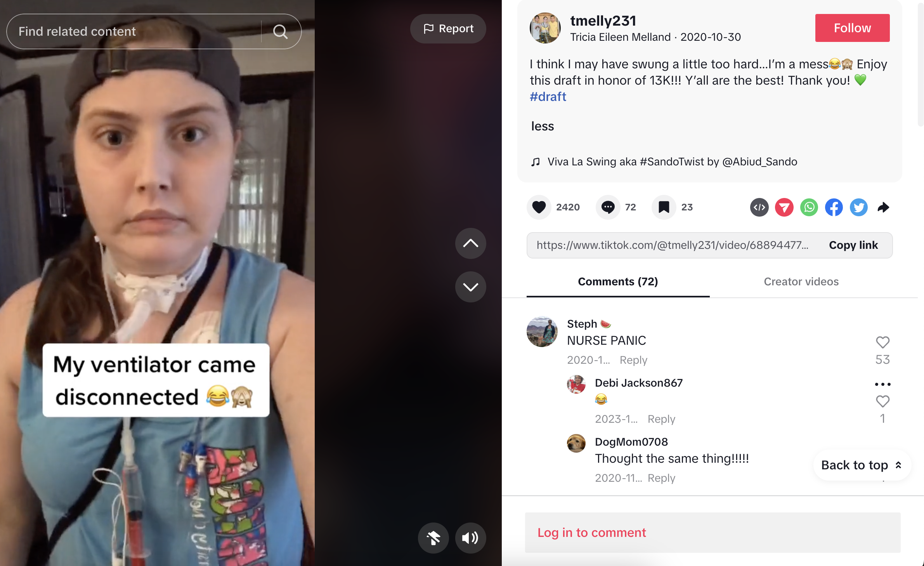Open more share options arrow
924x566 pixels.
(x=883, y=207)
